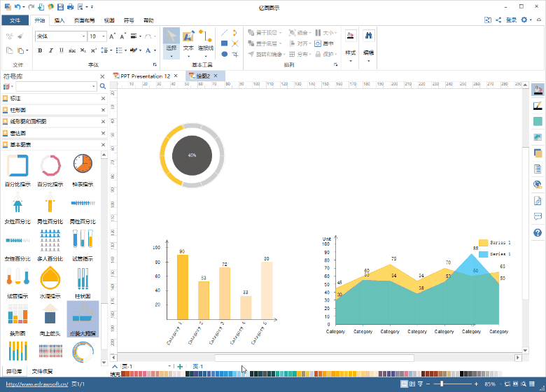This screenshot has width=546, height=392.
Task: Expand the font color dropdown arrow
Action: (x=155, y=50)
